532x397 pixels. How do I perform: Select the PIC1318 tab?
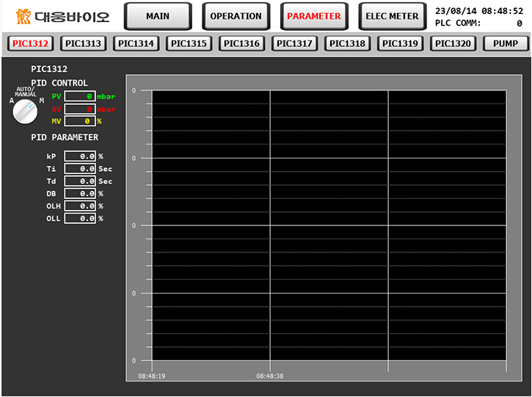(347, 43)
